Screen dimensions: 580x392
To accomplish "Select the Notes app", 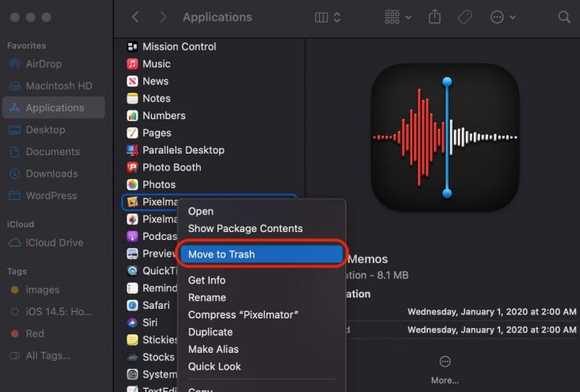I will (x=210, y=98).
